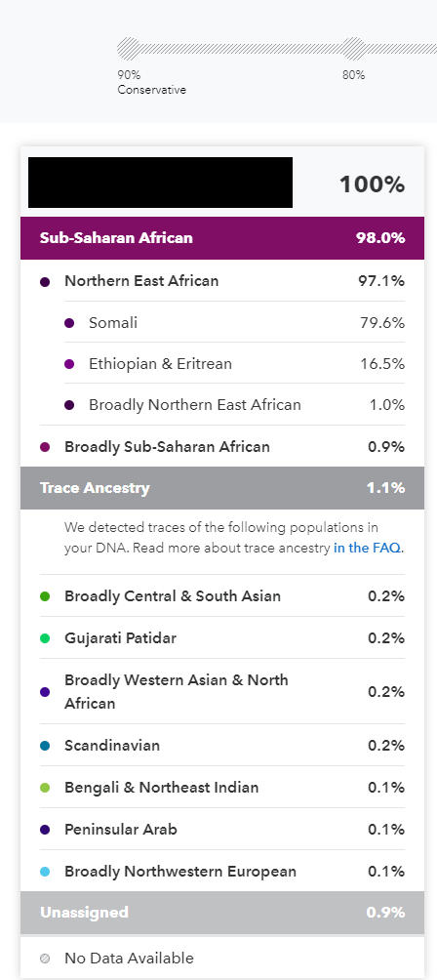
Task: Select Bengali & Northeast Indian row
Action: [x=222, y=788]
